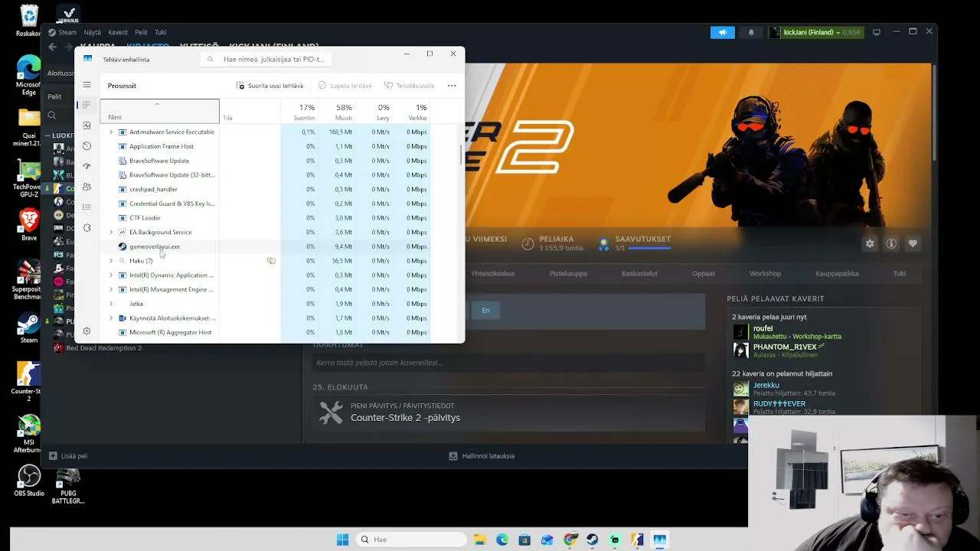The height and width of the screenshot is (551, 980).
Task: Open Microsoft Edge desktop icon
Action: (29, 76)
